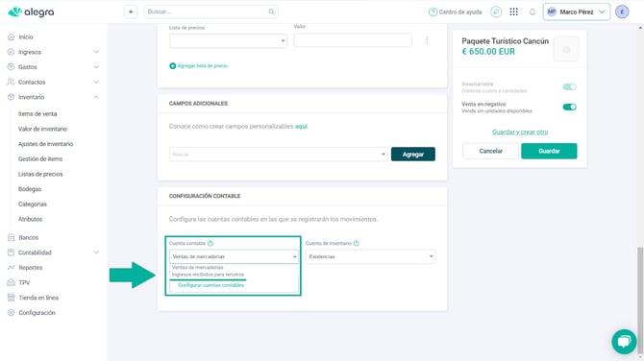Open the chat bubble widget

pos(624,341)
